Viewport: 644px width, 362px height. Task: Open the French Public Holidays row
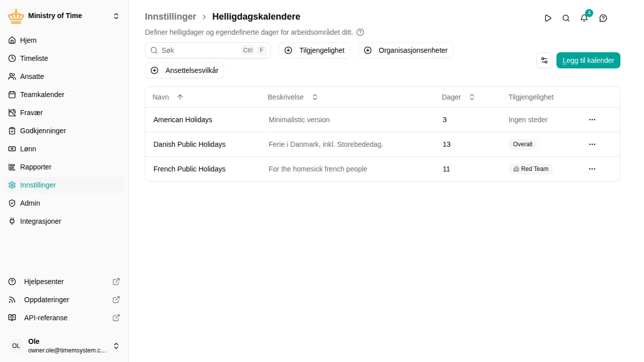tap(382, 169)
